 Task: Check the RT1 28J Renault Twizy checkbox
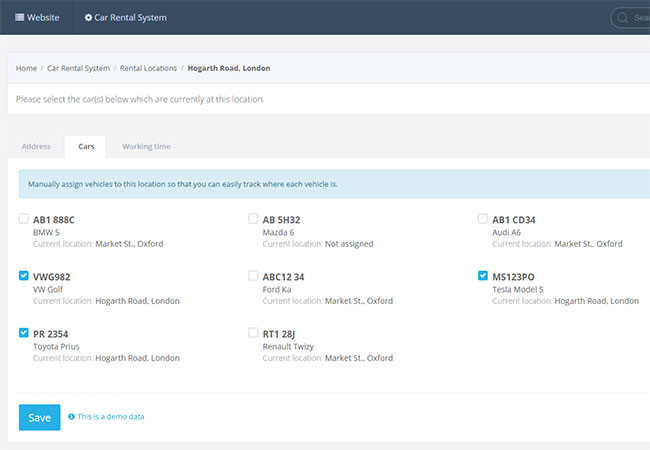click(253, 333)
